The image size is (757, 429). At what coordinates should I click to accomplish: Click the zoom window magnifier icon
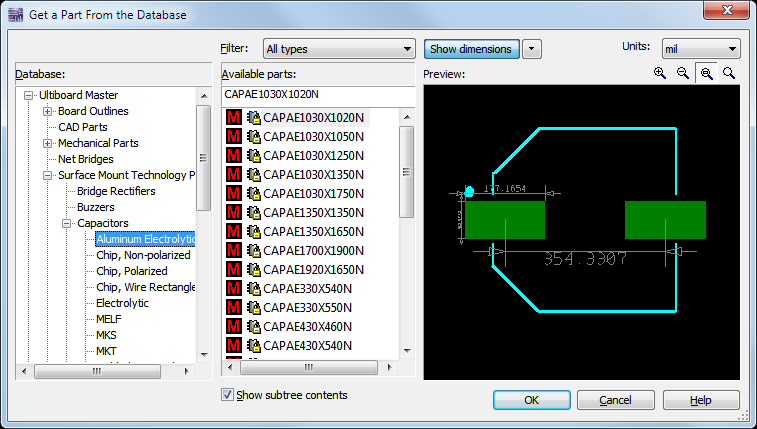pyautogui.click(x=706, y=73)
